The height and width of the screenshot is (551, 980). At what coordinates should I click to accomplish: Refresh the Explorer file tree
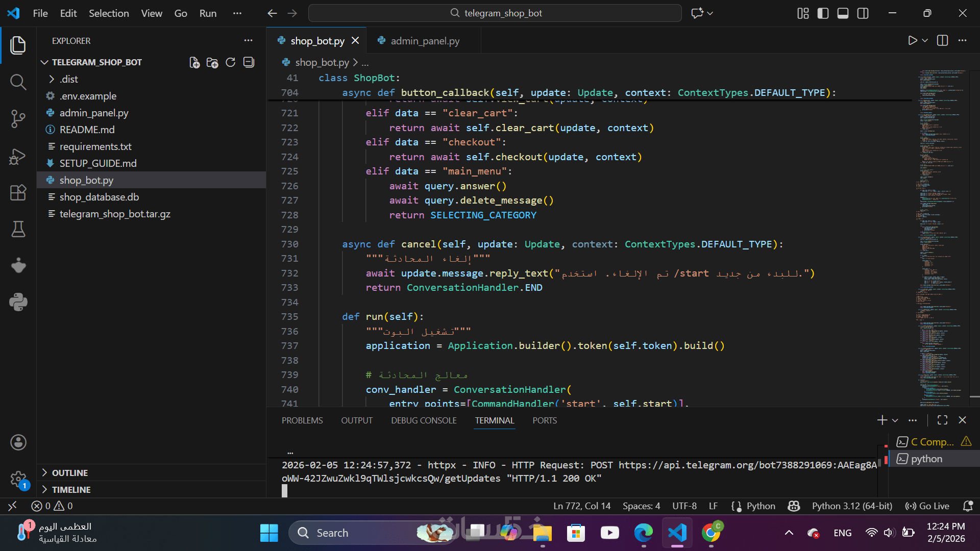tap(231, 62)
